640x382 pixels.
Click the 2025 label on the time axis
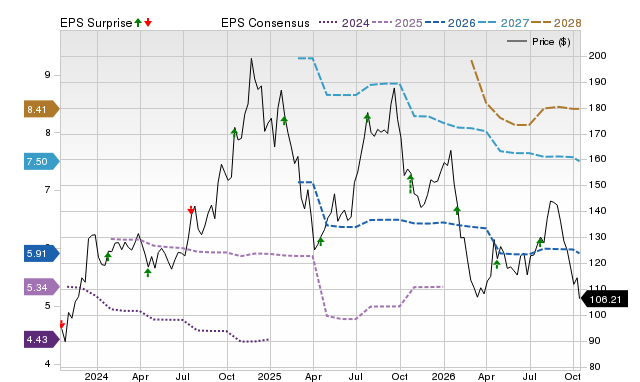pos(270,376)
